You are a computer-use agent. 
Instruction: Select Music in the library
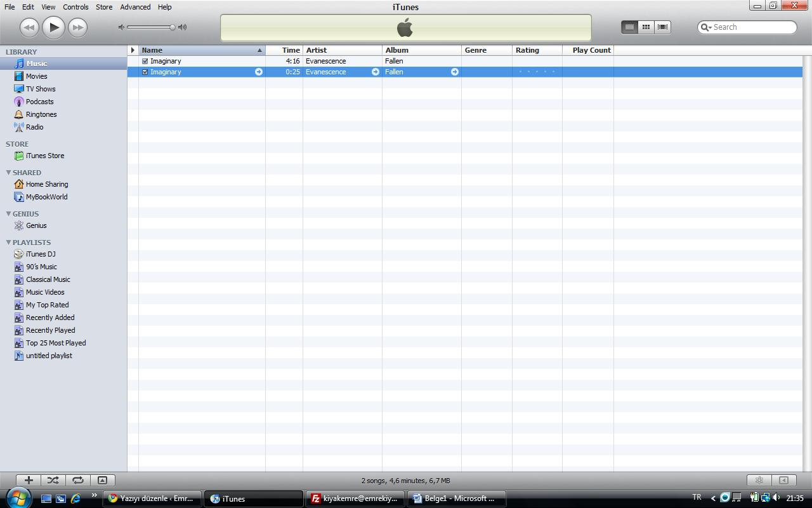pyautogui.click(x=63, y=63)
